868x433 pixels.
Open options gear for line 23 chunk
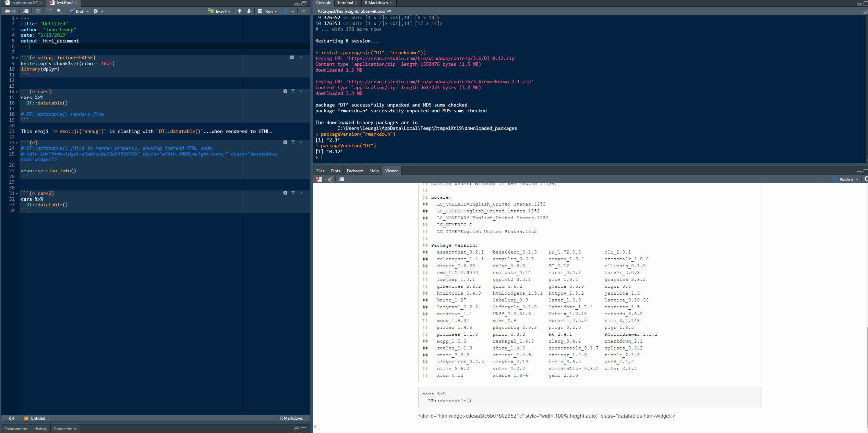click(285, 142)
